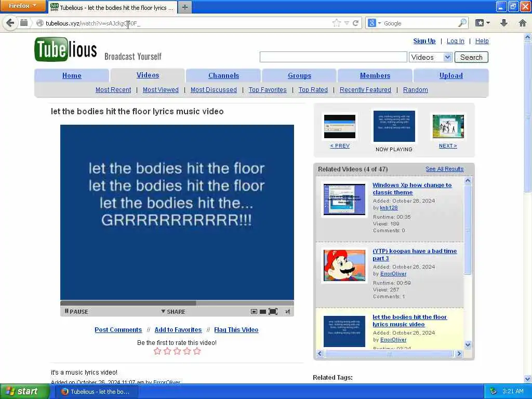The width and height of the screenshot is (532, 399).
Task: Open Recently Featured videos
Action: click(365, 89)
